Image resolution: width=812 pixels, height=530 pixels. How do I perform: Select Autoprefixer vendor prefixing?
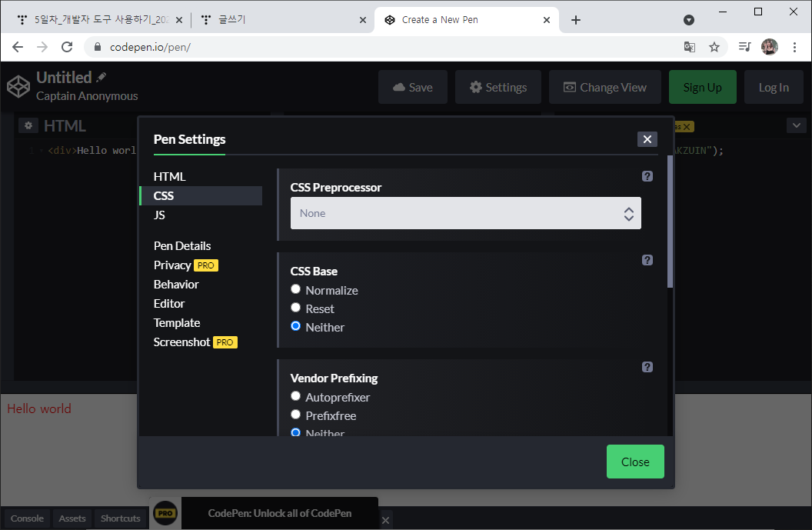(296, 396)
